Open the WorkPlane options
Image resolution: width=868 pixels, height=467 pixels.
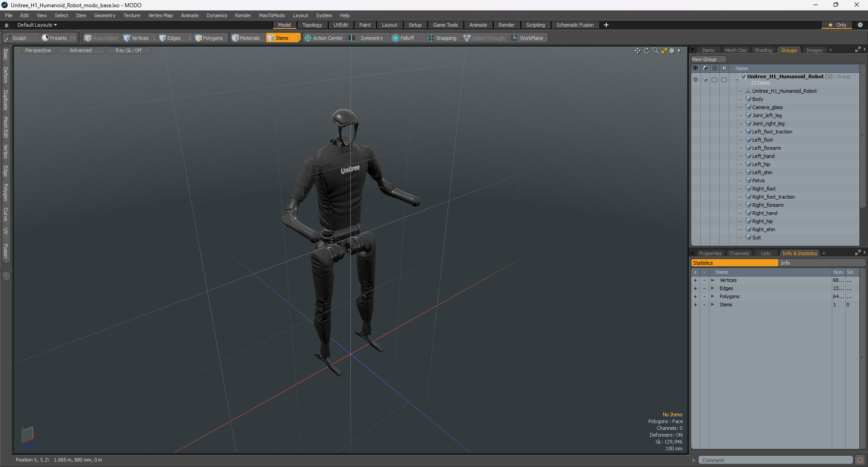pyautogui.click(x=528, y=38)
